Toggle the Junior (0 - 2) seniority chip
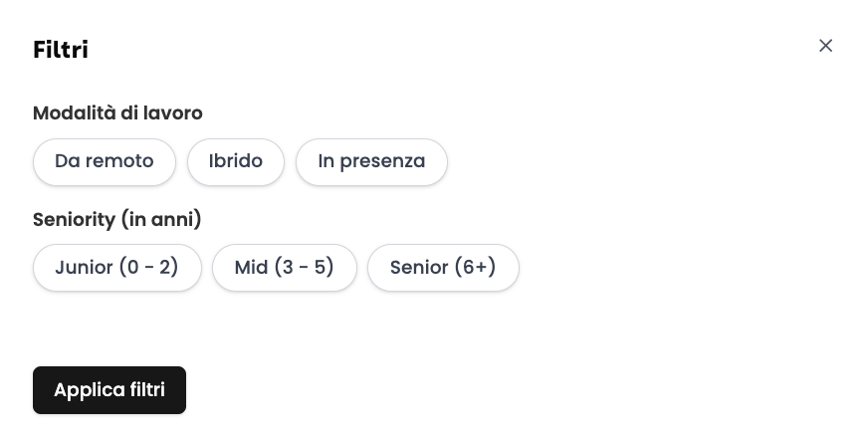 (x=117, y=268)
